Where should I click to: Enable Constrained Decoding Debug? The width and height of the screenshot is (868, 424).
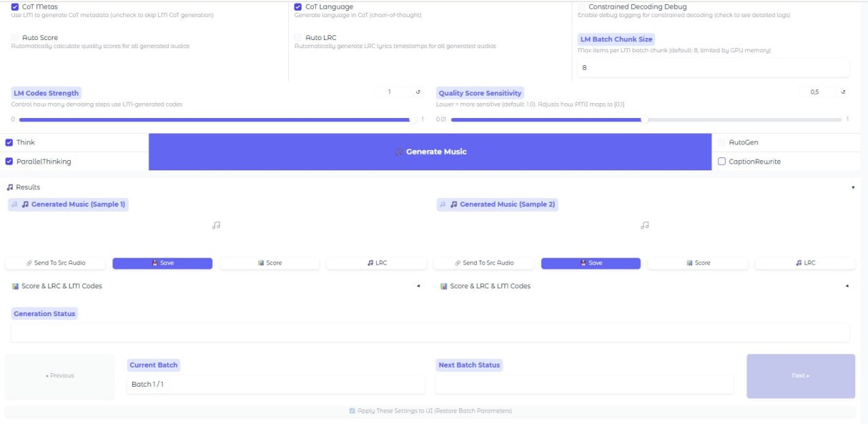582,7
